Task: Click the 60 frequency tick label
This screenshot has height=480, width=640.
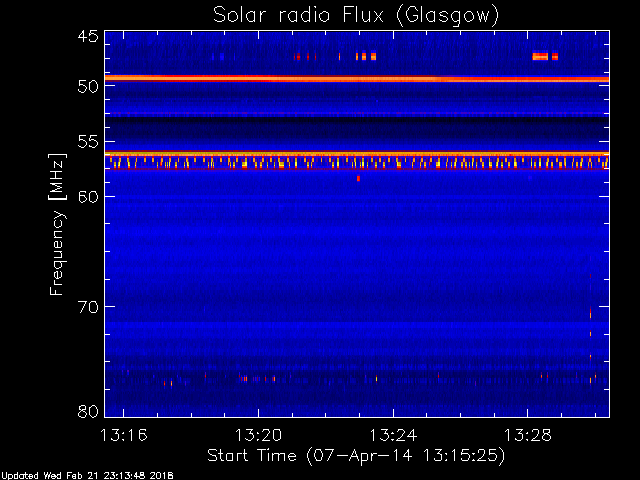Action: (x=88, y=197)
